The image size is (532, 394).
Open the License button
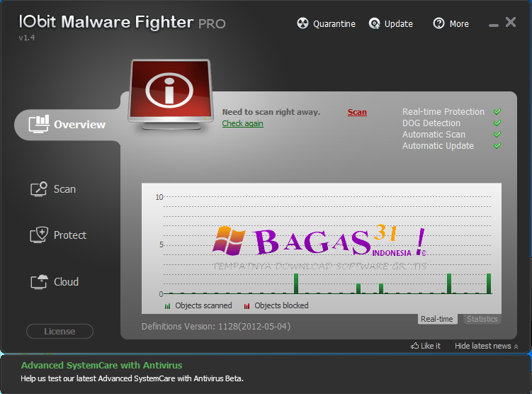60,331
